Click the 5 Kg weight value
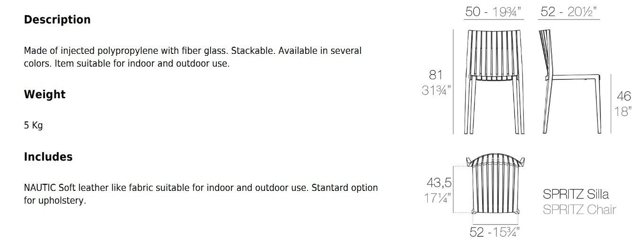This screenshot has width=644, height=249. [x=33, y=126]
